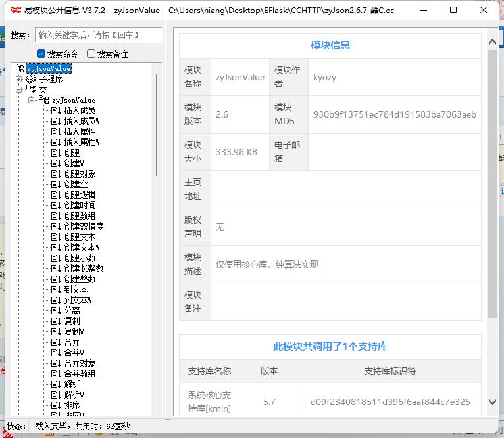Viewport: 504px width, 438px height.
Task: Enable the 搜索备注 checkbox
Action: click(x=91, y=54)
